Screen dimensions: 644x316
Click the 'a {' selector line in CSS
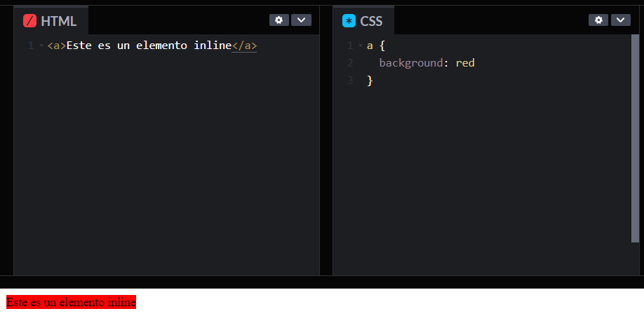tap(376, 46)
